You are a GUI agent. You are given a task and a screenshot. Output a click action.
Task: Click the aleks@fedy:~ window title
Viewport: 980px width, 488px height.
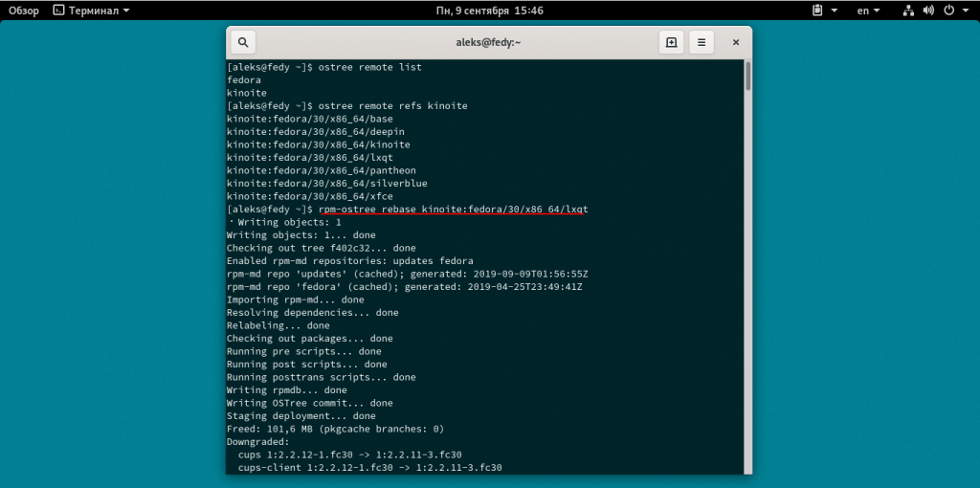coord(489,42)
